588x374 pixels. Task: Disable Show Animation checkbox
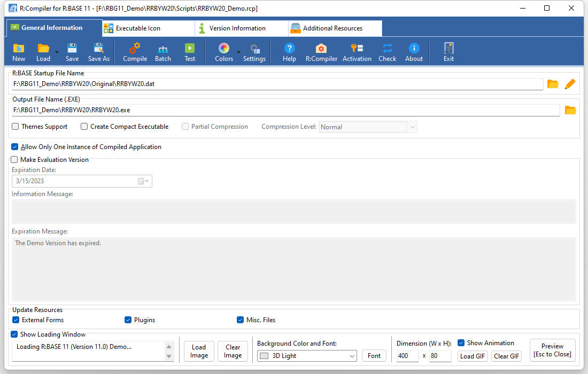coord(461,343)
